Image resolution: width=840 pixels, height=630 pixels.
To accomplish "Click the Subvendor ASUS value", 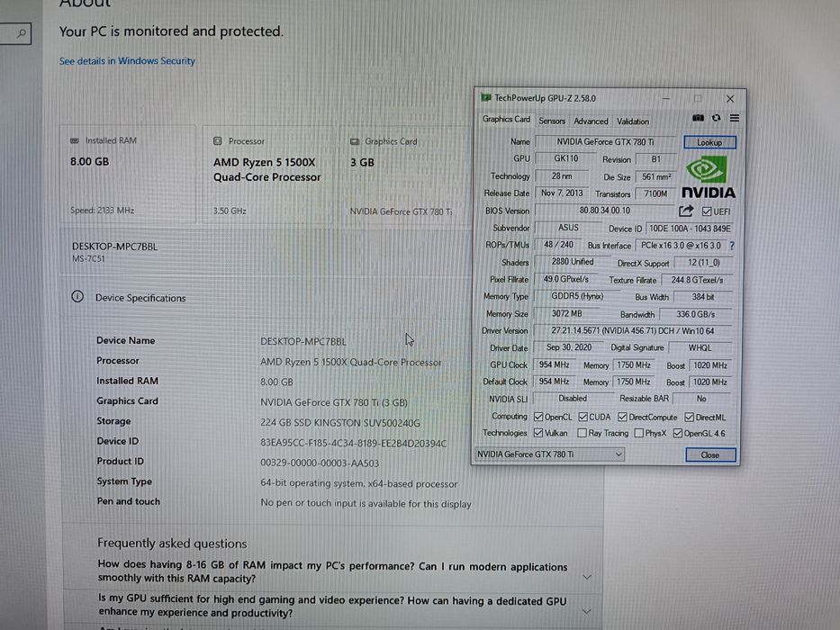I will [568, 228].
